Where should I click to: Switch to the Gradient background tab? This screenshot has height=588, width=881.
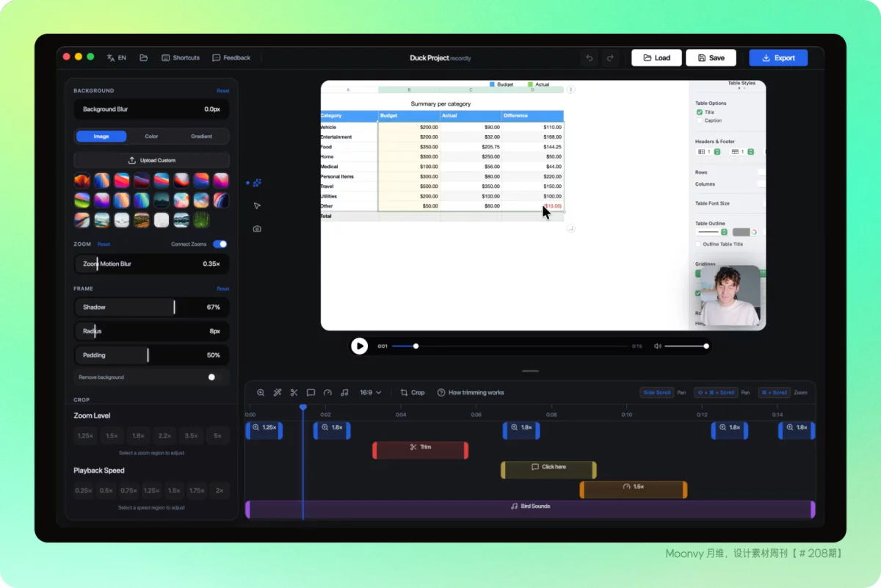tap(201, 137)
